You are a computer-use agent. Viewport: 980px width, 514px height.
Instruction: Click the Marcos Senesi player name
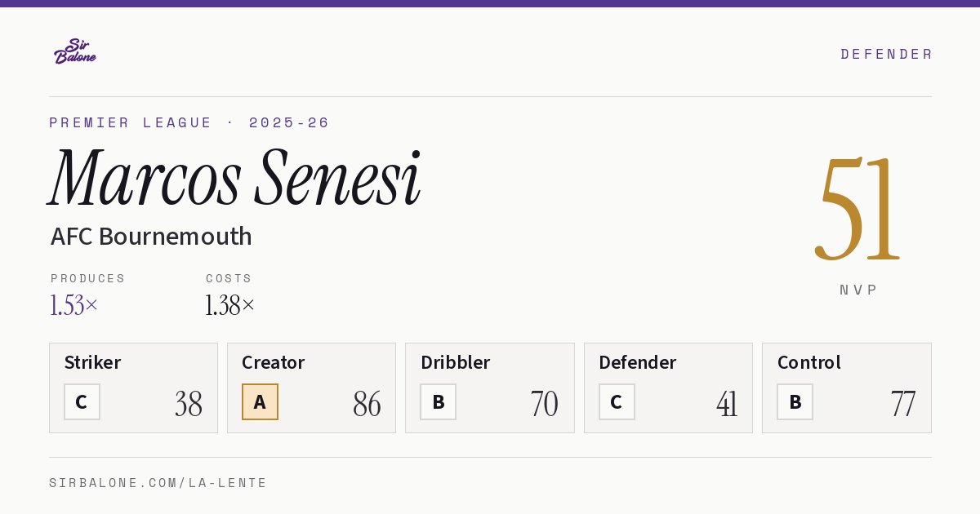click(235, 178)
